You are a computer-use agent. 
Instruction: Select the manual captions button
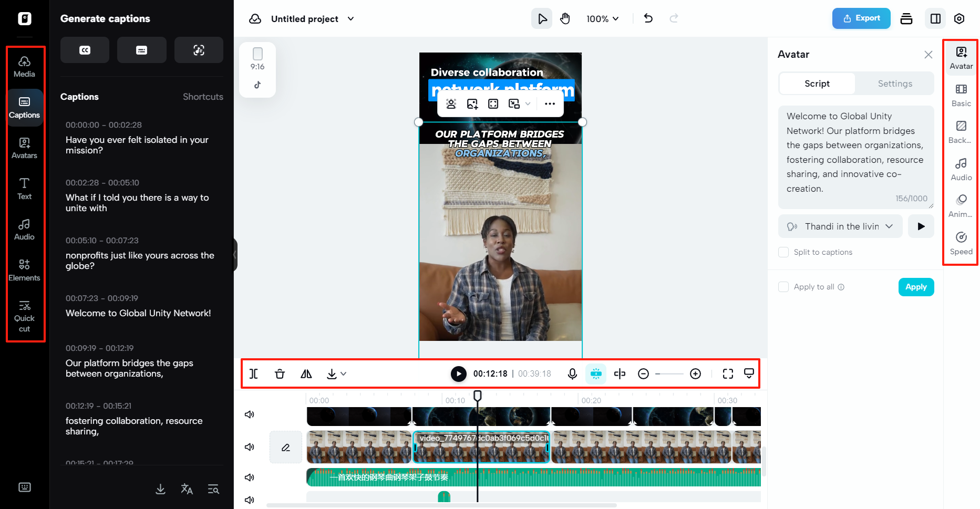coord(141,50)
